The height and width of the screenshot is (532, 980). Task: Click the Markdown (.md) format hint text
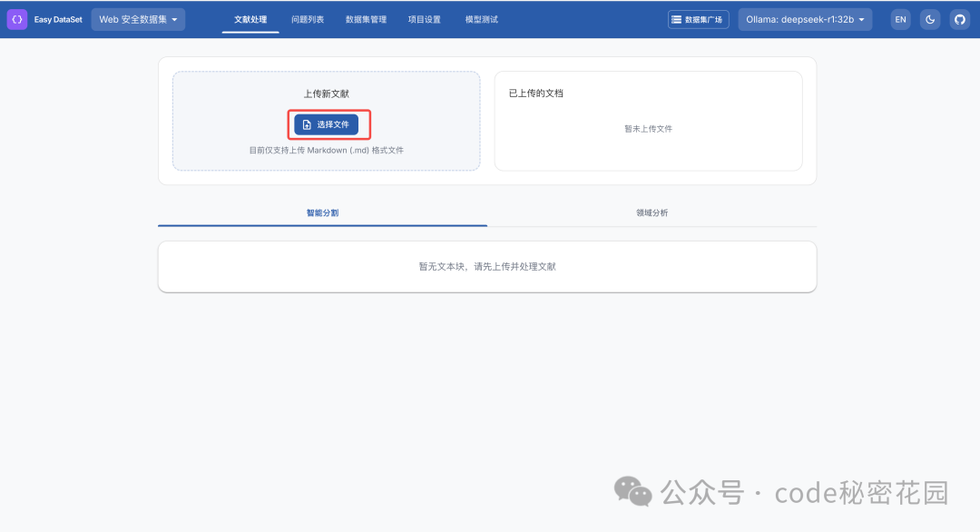pos(327,150)
